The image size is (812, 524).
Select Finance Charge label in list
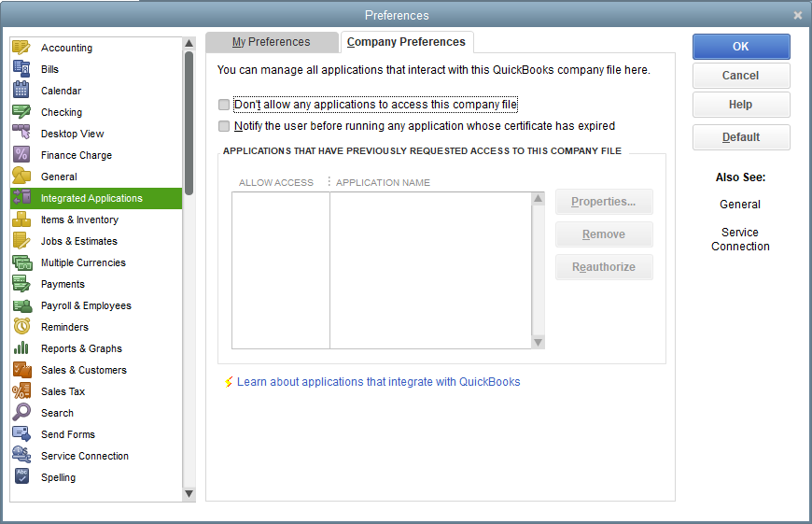(x=77, y=155)
